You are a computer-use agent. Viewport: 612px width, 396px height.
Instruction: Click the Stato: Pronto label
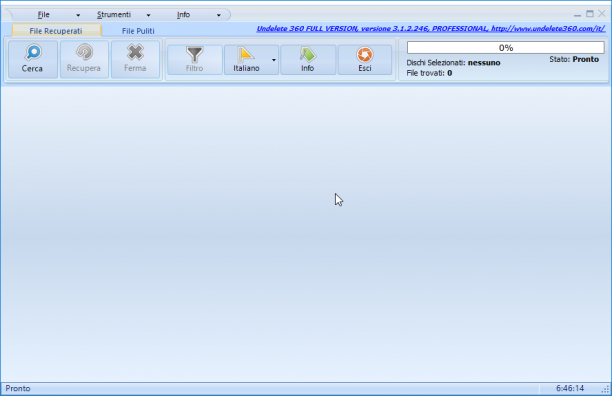coord(574,59)
